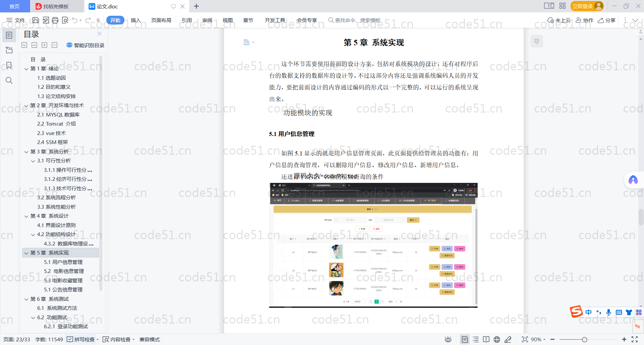This screenshot has width=644, height=345.
Task: Click the user information screenshot in document
Action: click(373, 245)
